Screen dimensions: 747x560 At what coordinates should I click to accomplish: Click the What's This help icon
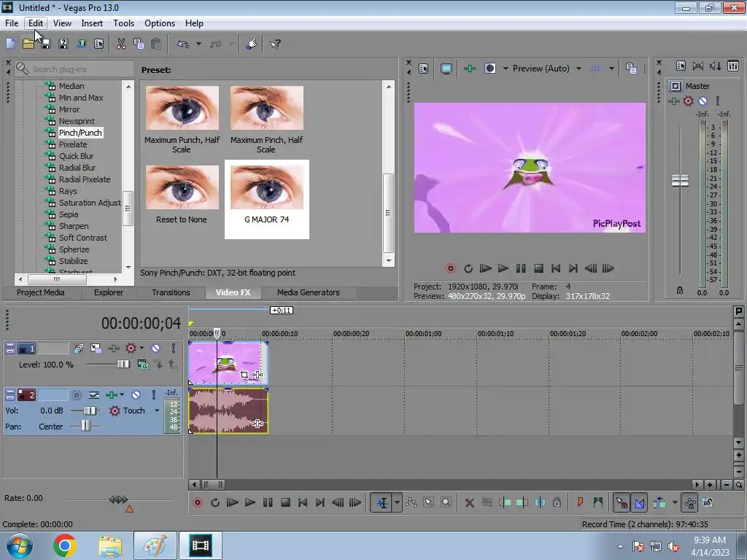click(275, 44)
